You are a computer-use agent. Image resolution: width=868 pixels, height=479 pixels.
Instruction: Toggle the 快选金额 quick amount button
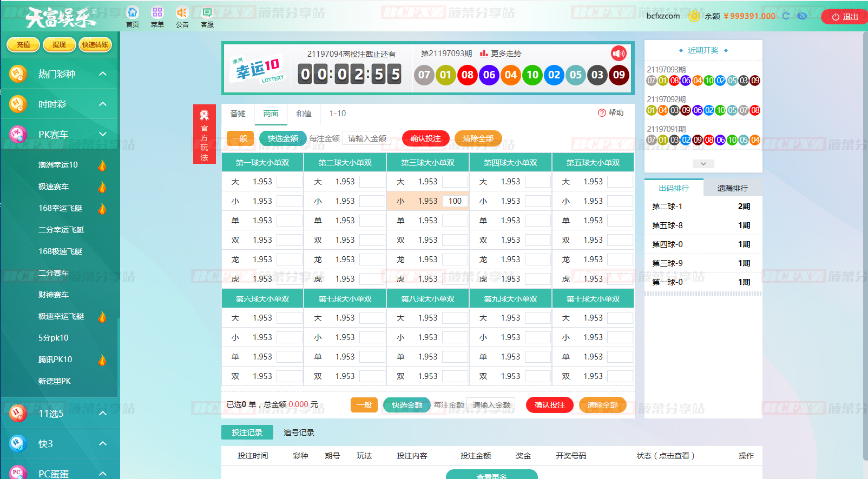pos(282,138)
